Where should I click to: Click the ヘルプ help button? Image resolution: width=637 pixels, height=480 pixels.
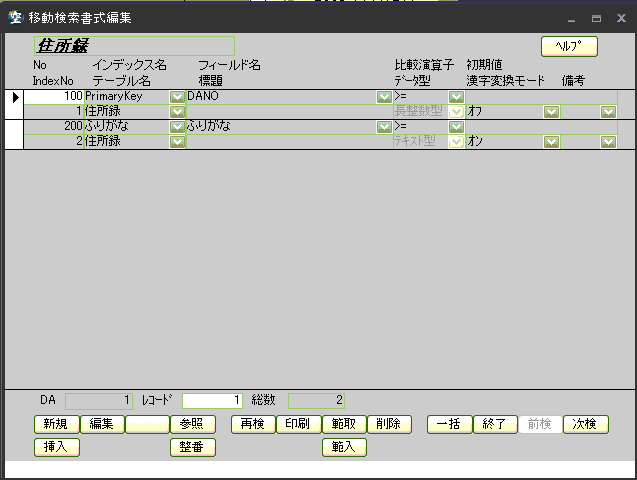point(569,46)
